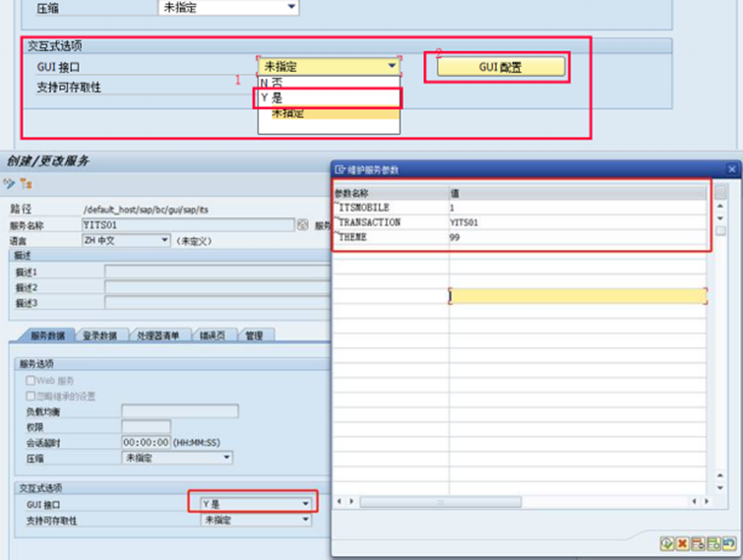Click the ~TRANSACTION parameter name cell

[x=391, y=222]
